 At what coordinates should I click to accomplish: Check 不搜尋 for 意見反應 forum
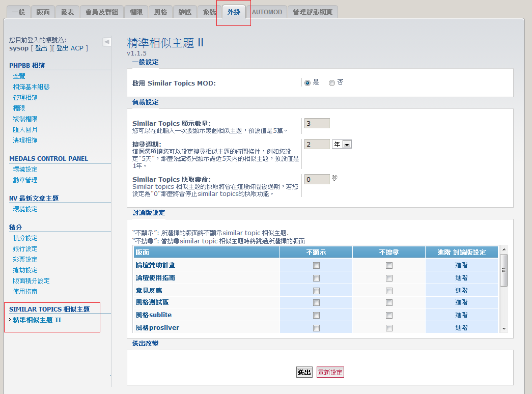coord(389,291)
